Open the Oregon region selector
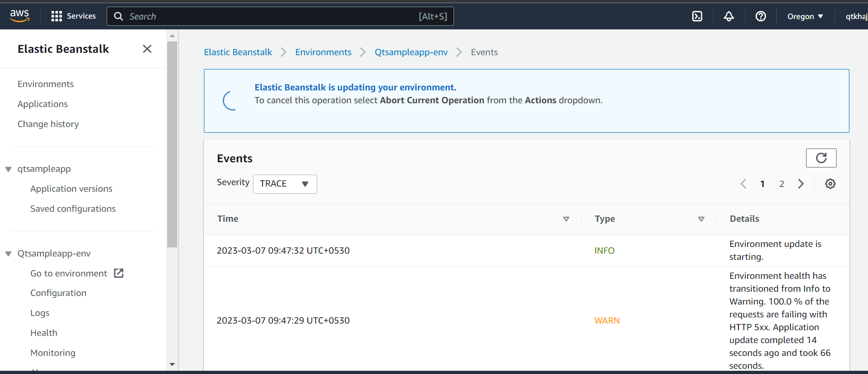Image resolution: width=868 pixels, height=374 pixels. coord(805,17)
